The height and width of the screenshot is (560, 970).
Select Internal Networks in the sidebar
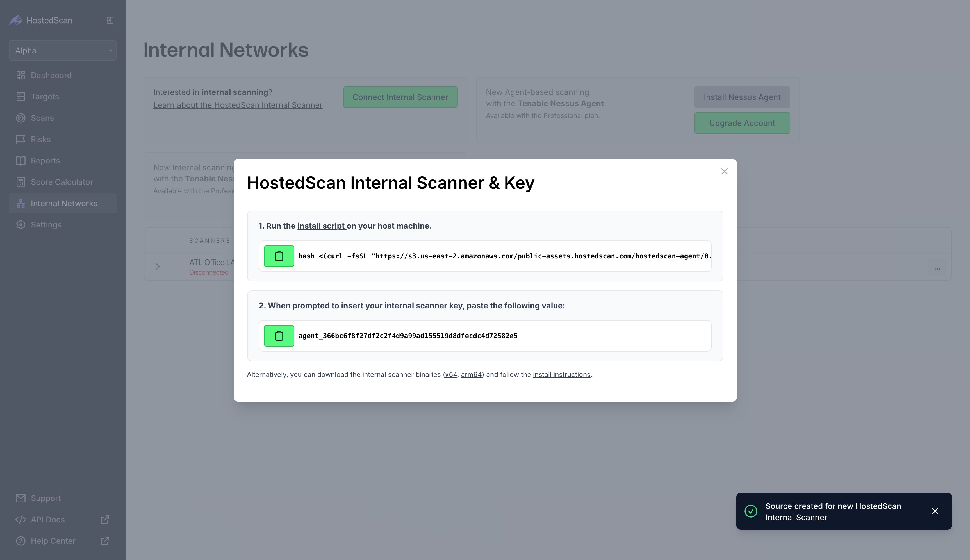(x=63, y=203)
